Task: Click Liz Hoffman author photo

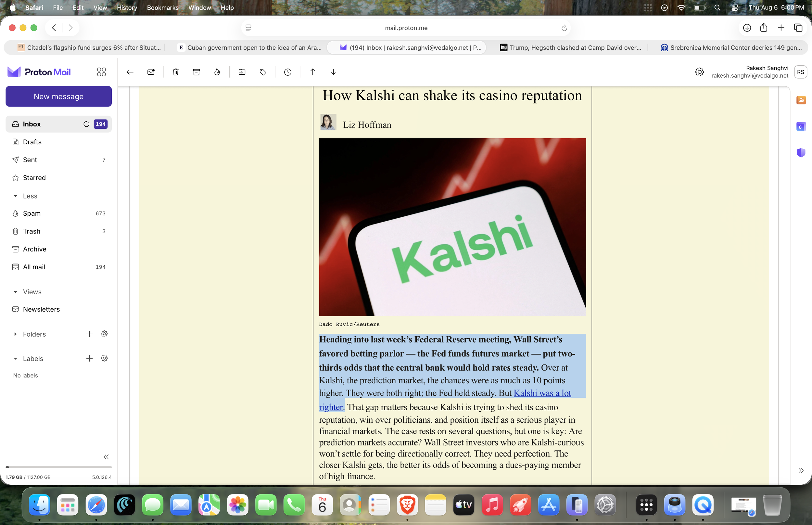Action: point(328,122)
